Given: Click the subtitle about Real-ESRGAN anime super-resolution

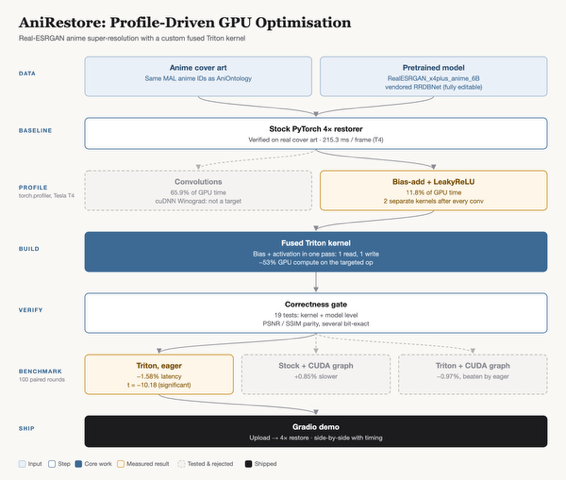Looking at the screenshot, I should pos(132,38).
